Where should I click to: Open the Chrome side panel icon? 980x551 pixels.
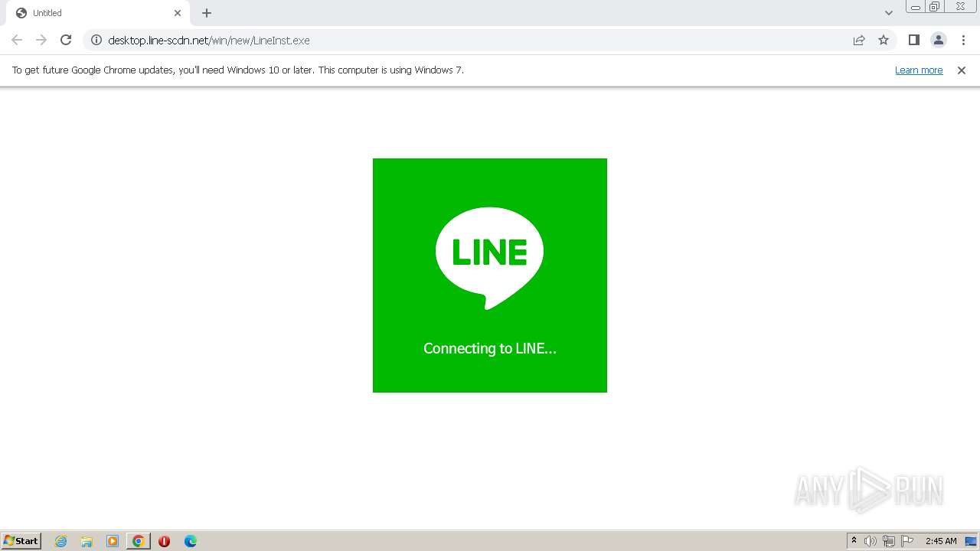point(913,40)
